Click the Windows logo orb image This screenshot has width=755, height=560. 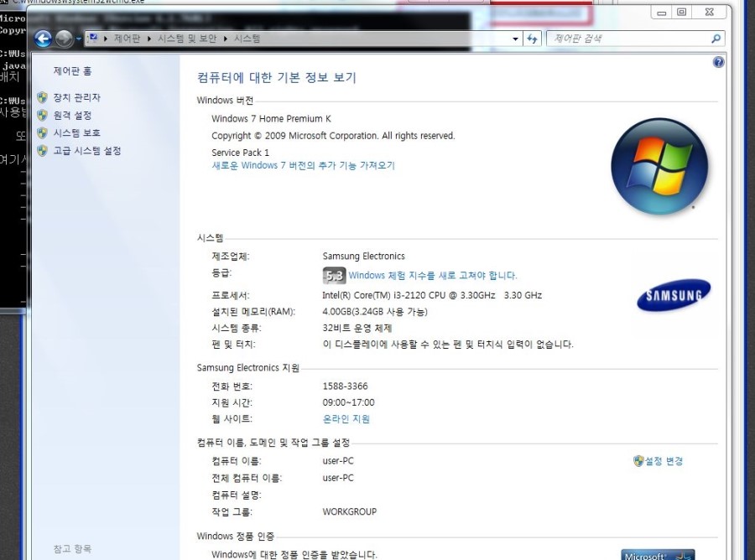click(x=659, y=166)
